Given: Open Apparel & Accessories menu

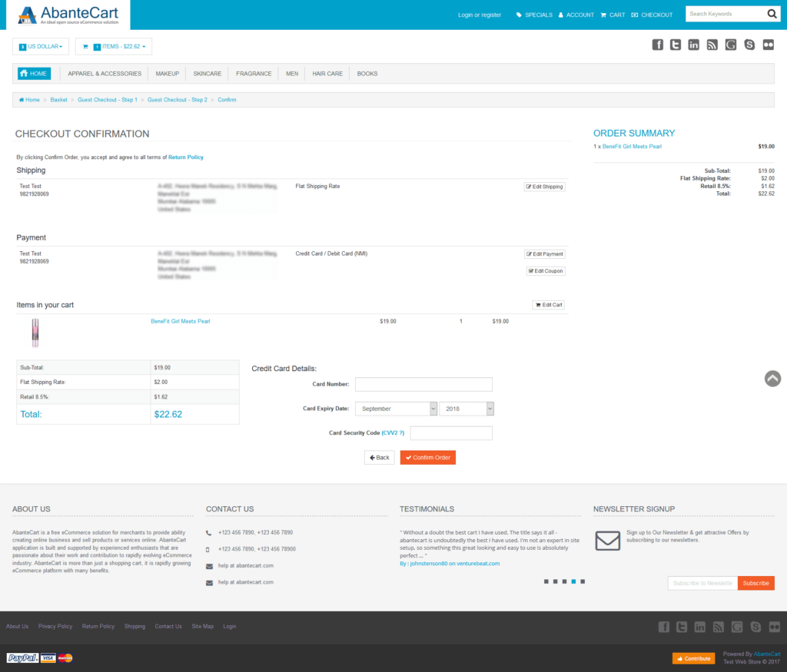Looking at the screenshot, I should click(x=105, y=74).
